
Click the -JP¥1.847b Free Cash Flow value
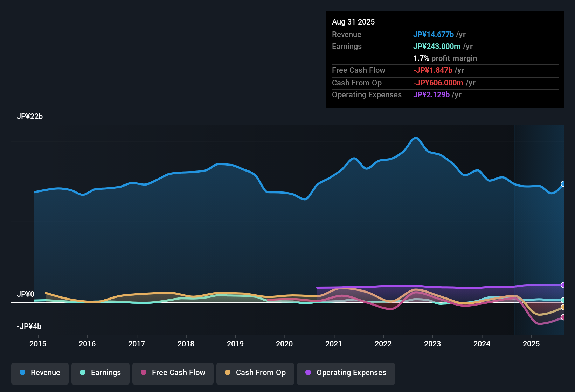(433, 70)
